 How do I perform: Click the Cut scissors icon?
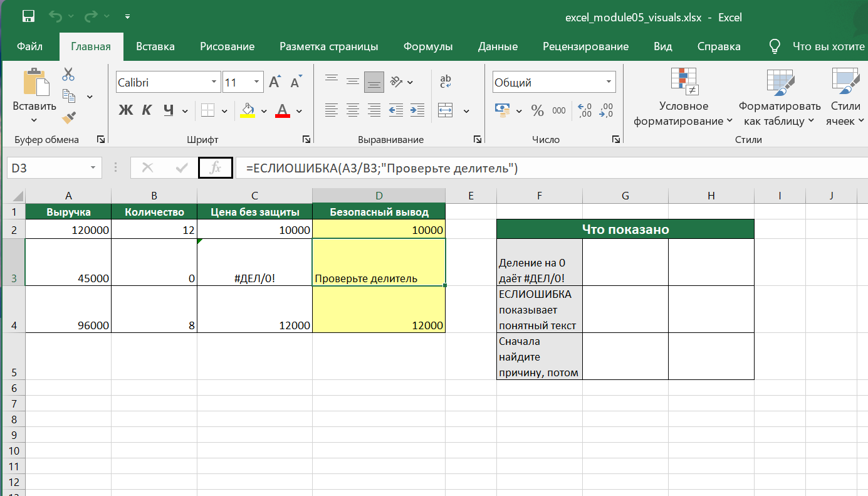68,74
